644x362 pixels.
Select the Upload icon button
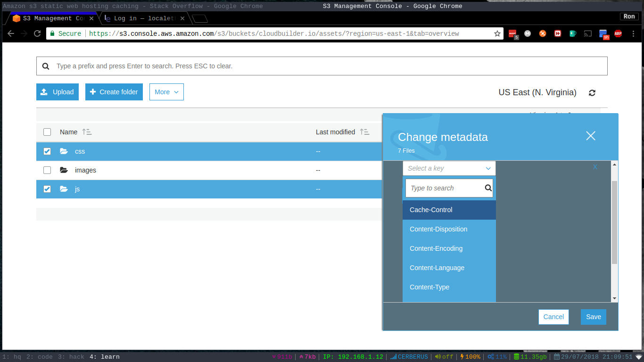coord(45,92)
